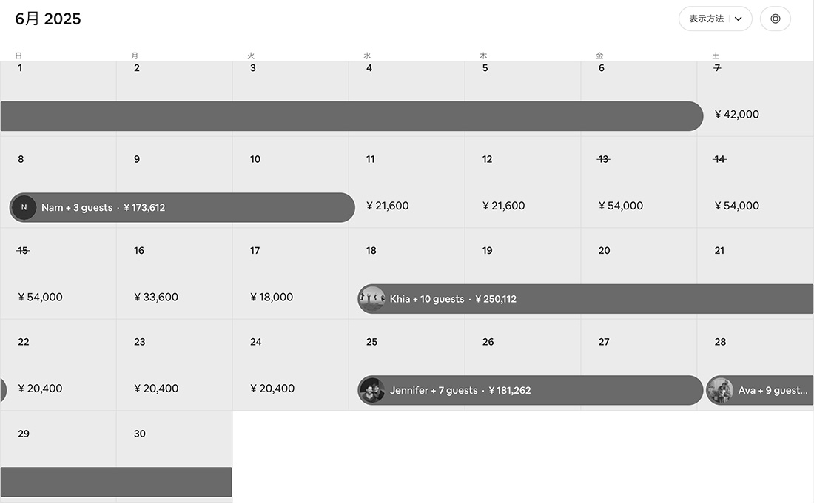Image resolution: width=814 pixels, height=504 pixels.
Task: Expand the 表示方法 view dropdown
Action: (x=715, y=19)
